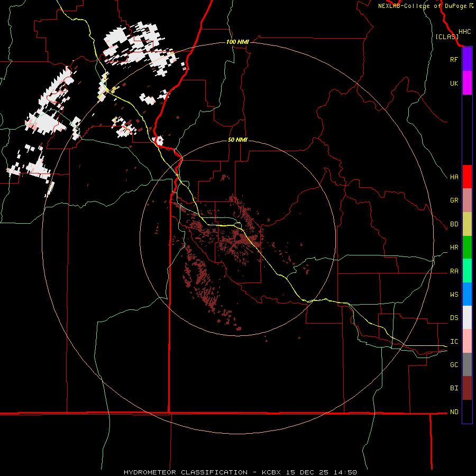Click the HHC product code label
The height and width of the screenshot is (476, 476).
(464, 32)
